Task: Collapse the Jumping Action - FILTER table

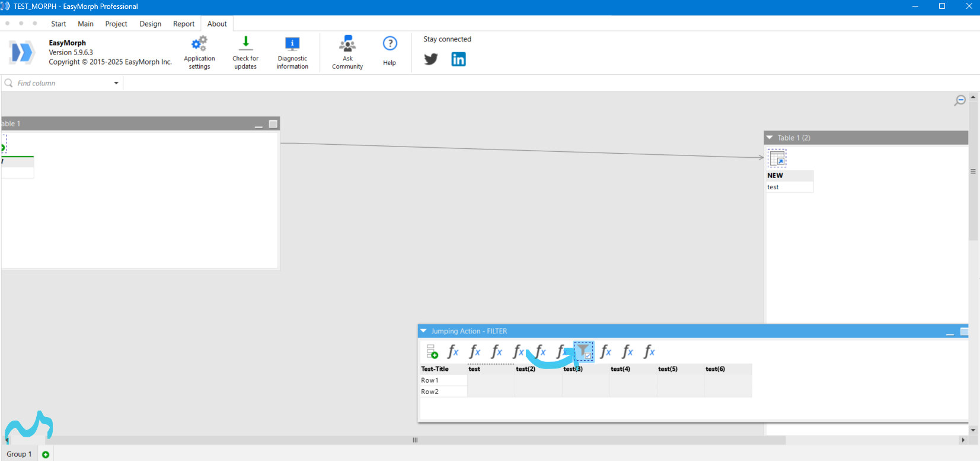Action: [423, 331]
